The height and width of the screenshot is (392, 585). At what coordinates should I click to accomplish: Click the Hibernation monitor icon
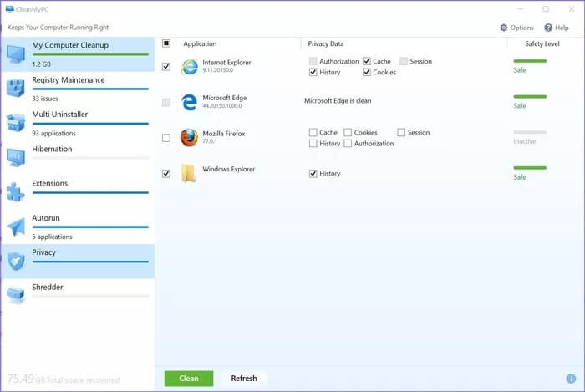point(16,158)
